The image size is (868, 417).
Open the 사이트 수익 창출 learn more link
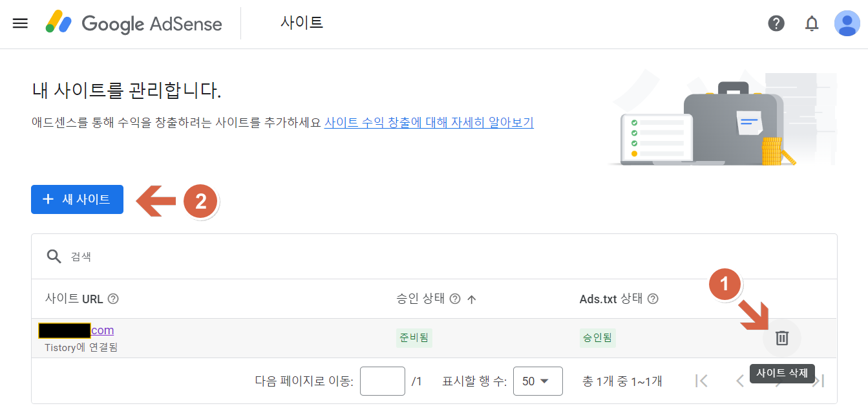click(430, 122)
